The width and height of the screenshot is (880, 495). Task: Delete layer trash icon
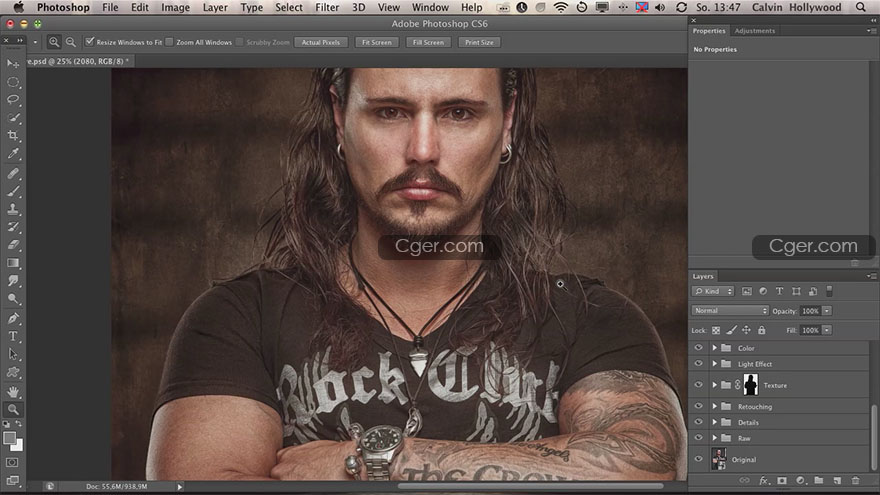pyautogui.click(x=855, y=480)
